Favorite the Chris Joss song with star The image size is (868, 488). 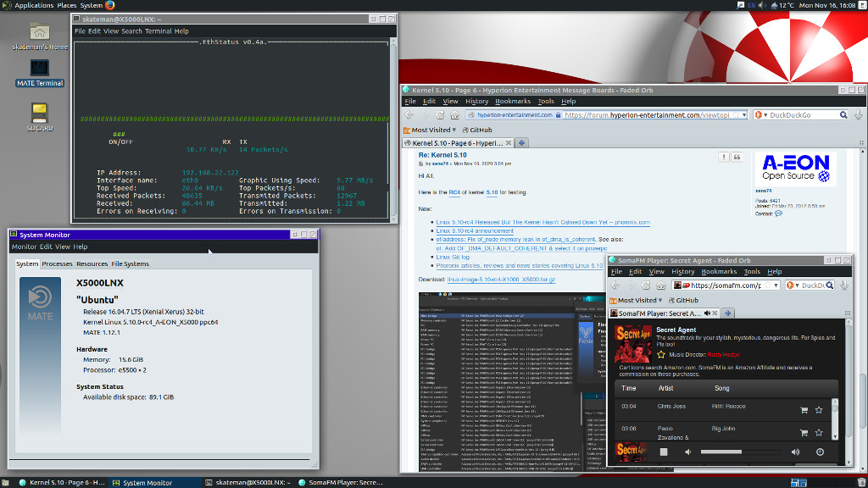pos(819,410)
